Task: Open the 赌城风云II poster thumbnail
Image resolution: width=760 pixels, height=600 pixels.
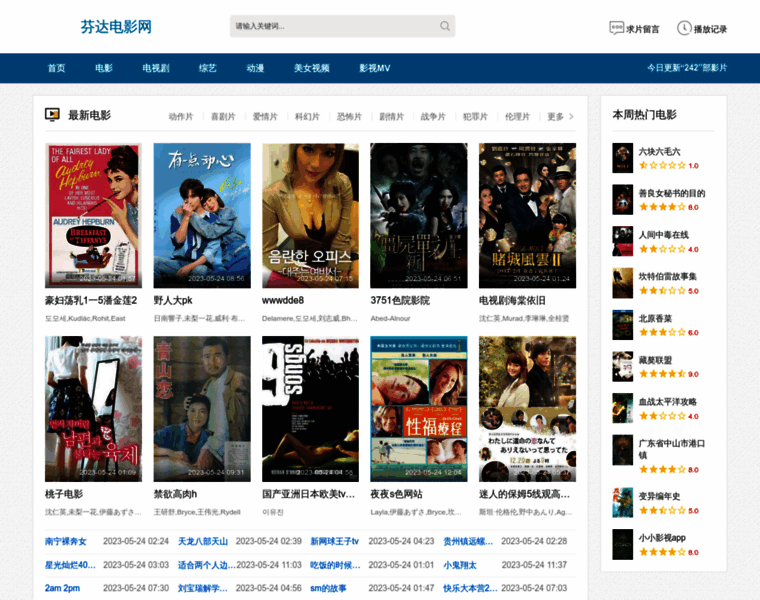Action: coord(527,215)
